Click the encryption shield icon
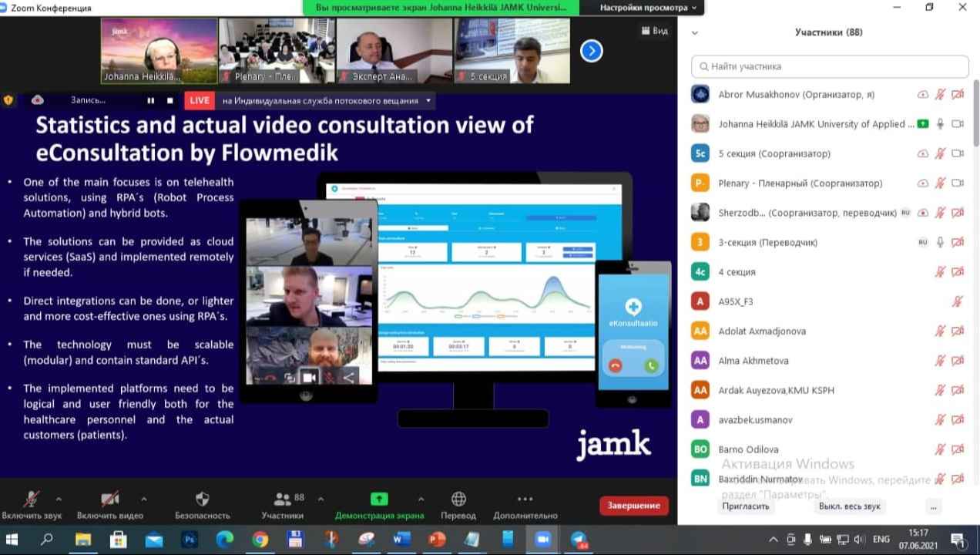 8,100
